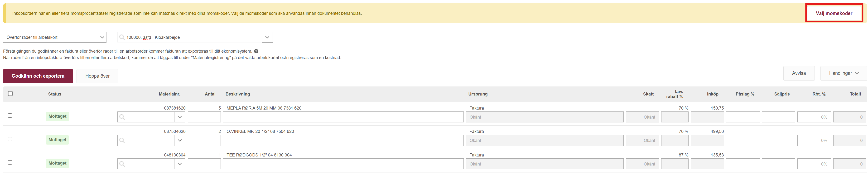Screen dimensions: 868x176
Task: Click description input in O.VINKEL row
Action: [x=343, y=141]
